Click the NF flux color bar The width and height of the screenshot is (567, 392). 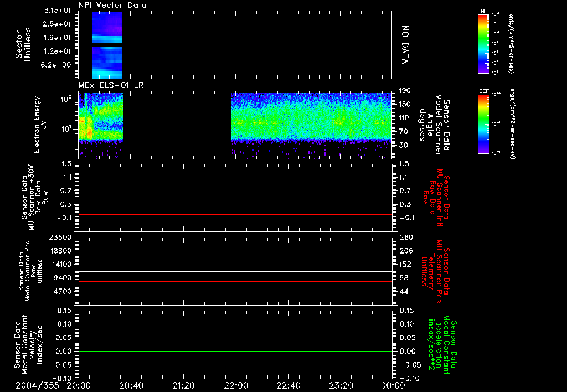[x=483, y=43]
